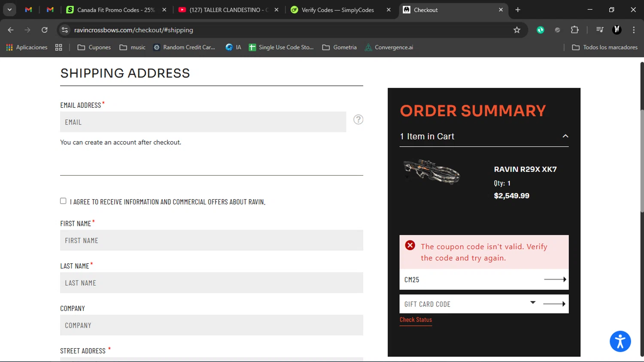Close the Verify Codes tab

point(389,9)
